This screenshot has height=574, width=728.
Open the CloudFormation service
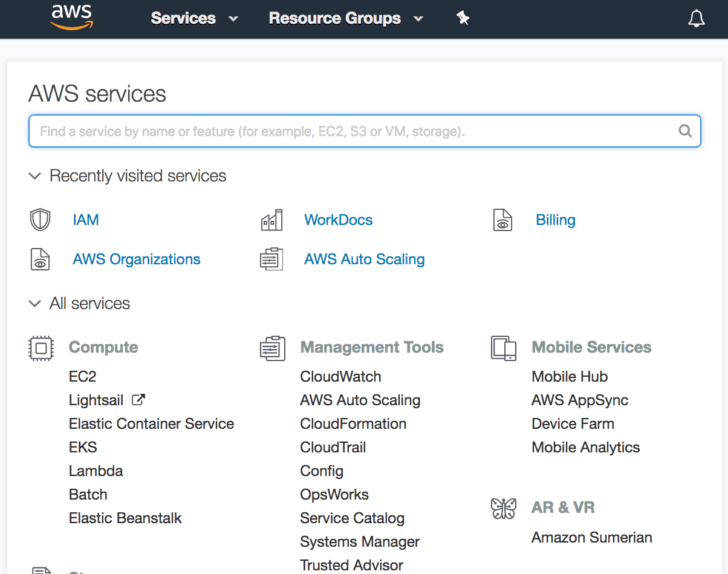point(354,424)
